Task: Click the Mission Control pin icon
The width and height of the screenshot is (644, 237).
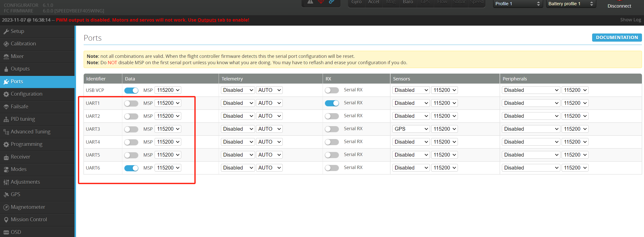Action: coord(6,220)
